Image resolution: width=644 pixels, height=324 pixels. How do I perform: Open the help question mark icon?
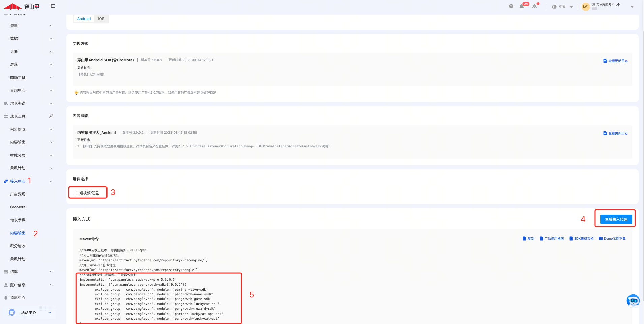(x=511, y=6)
